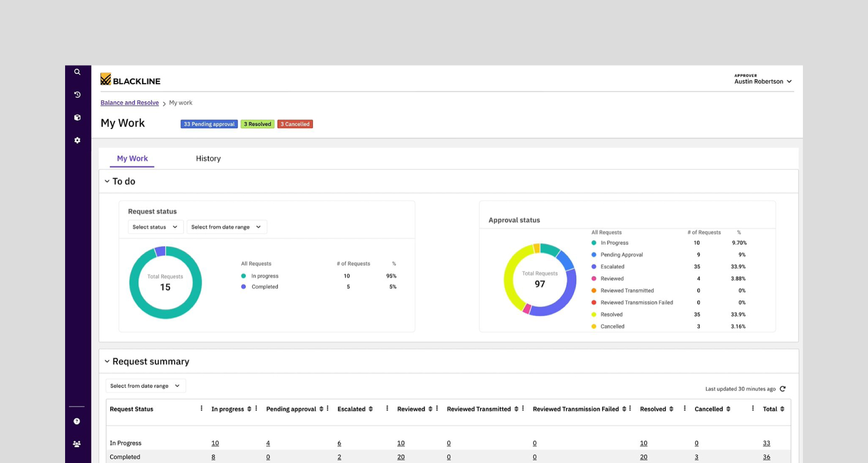Open Resolved column options menu
Screen dimensions: 868x463
pyautogui.click(x=685, y=409)
